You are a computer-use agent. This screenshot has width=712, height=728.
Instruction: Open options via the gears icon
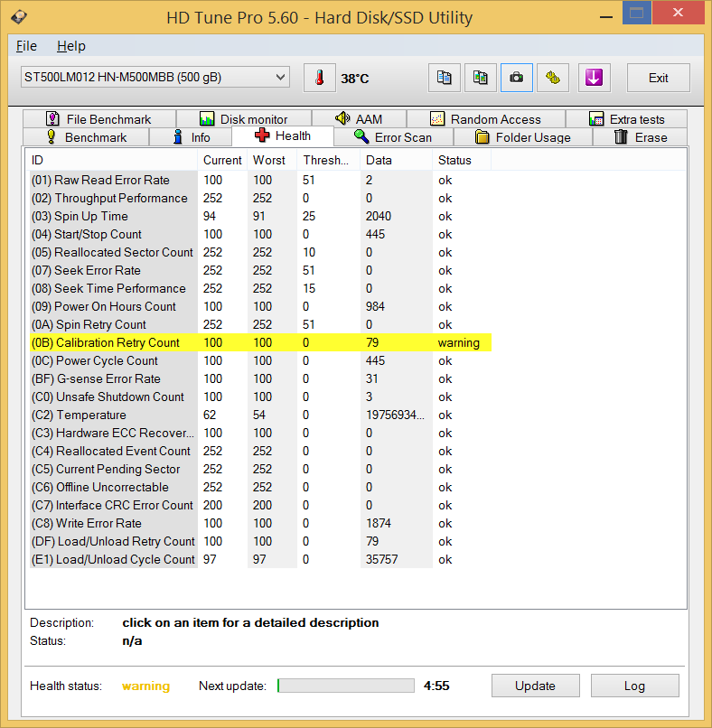tap(553, 78)
